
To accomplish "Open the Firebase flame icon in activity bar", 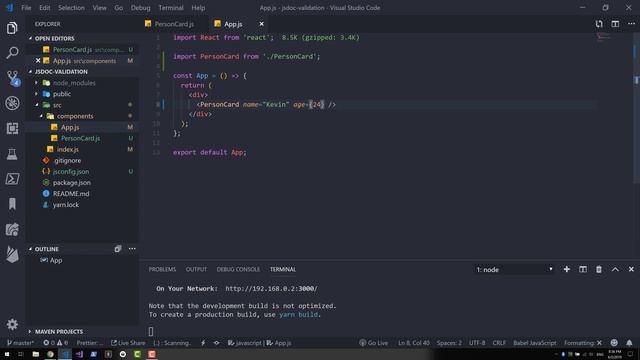I will click(x=12, y=254).
